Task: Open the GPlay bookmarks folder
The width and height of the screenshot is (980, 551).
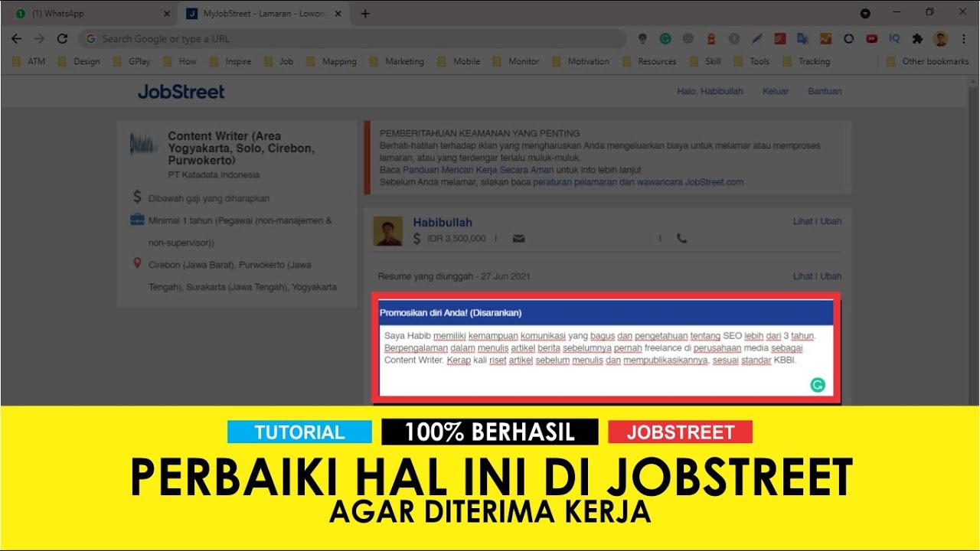Action: (x=132, y=61)
